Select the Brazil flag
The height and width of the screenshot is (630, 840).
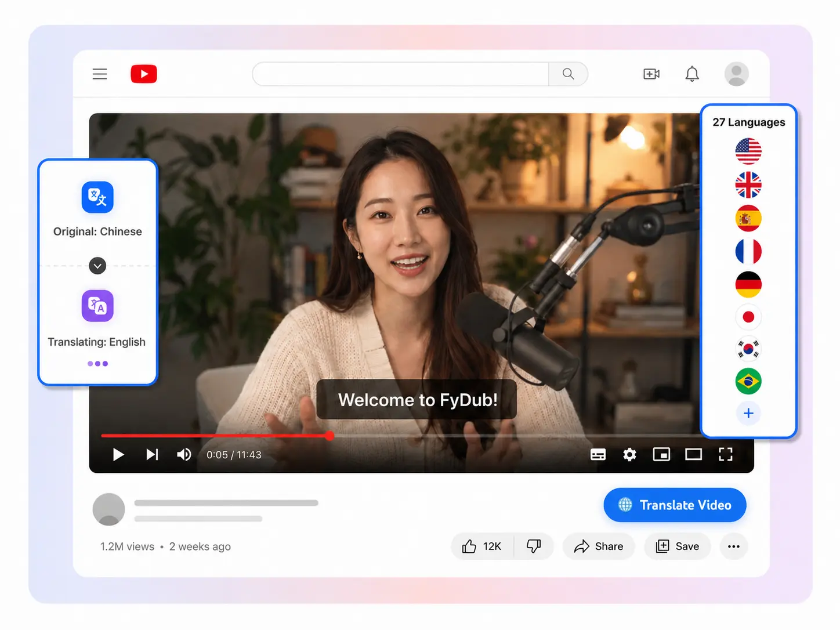tap(748, 381)
